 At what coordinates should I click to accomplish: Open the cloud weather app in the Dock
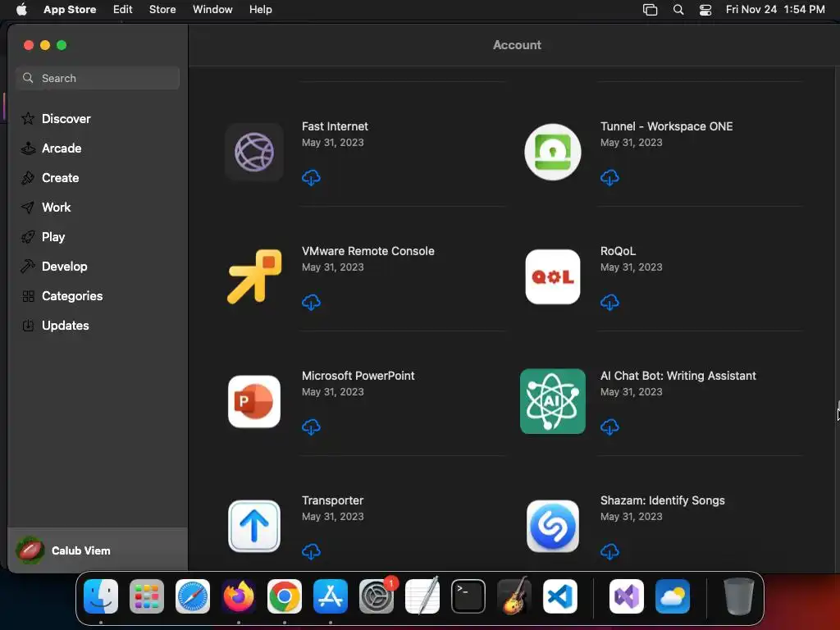(x=673, y=596)
